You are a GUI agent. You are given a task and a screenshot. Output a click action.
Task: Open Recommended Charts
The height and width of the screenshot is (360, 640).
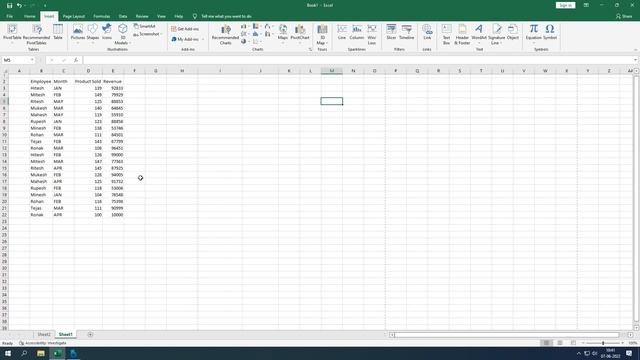click(225, 34)
